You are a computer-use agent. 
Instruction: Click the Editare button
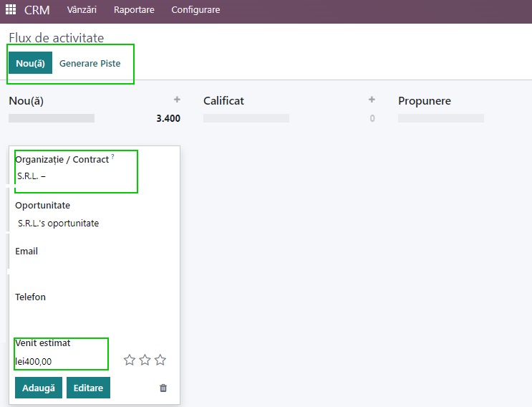click(x=88, y=388)
